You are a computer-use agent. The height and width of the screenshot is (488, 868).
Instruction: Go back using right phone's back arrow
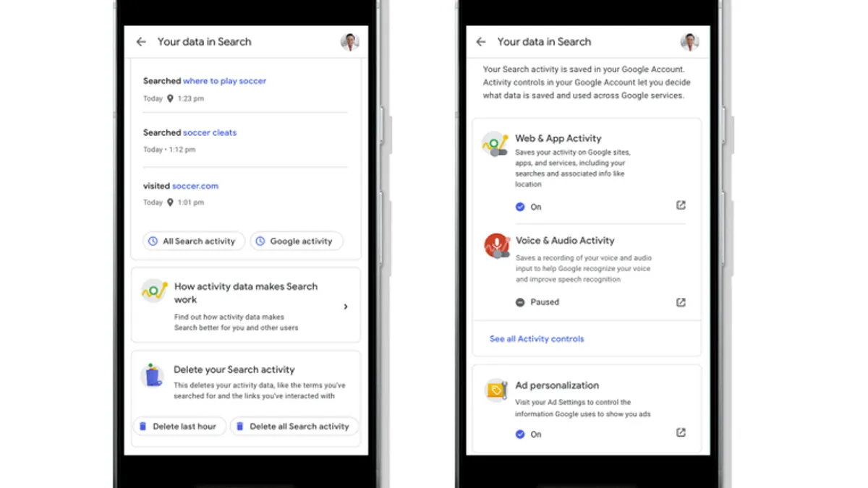click(481, 42)
